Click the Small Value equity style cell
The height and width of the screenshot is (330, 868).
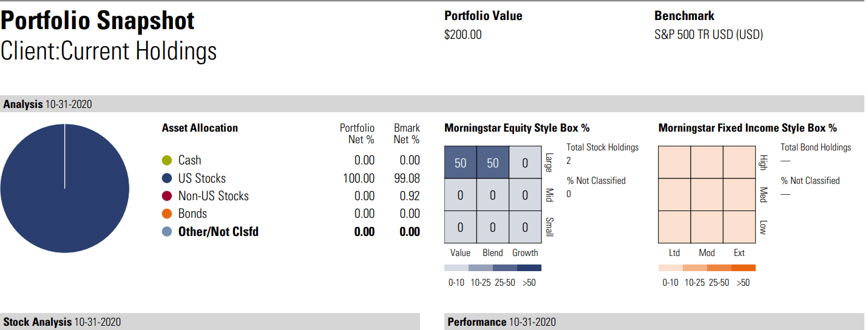(460, 227)
